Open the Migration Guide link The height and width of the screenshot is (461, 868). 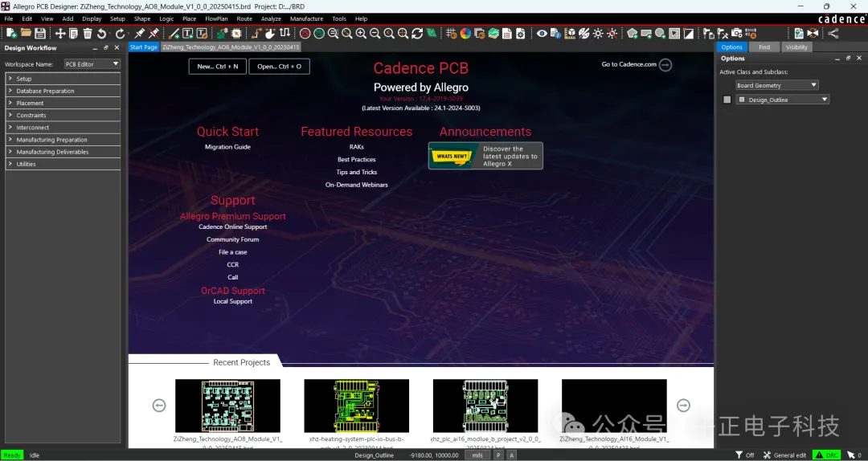point(227,147)
